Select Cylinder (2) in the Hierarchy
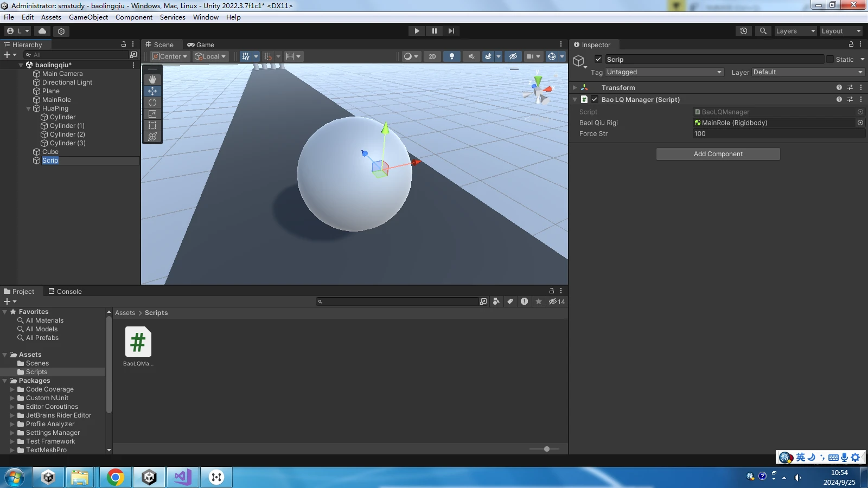Screen dimensions: 868x488 (67, 134)
